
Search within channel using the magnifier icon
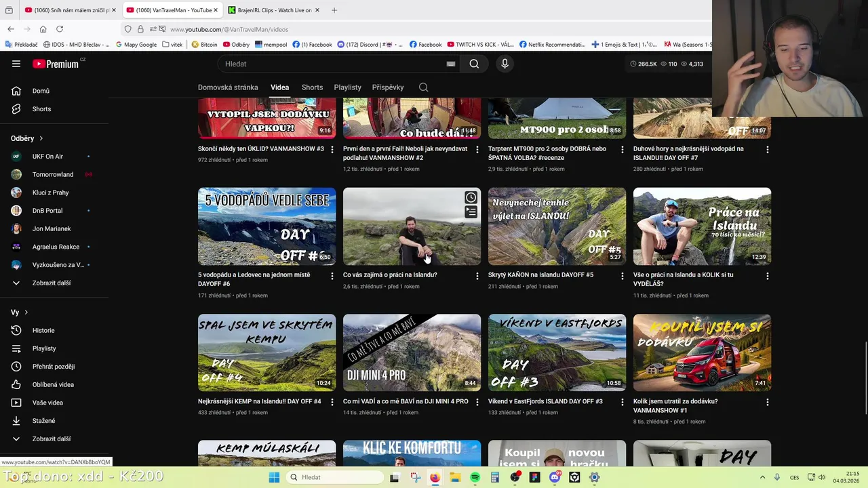(424, 87)
